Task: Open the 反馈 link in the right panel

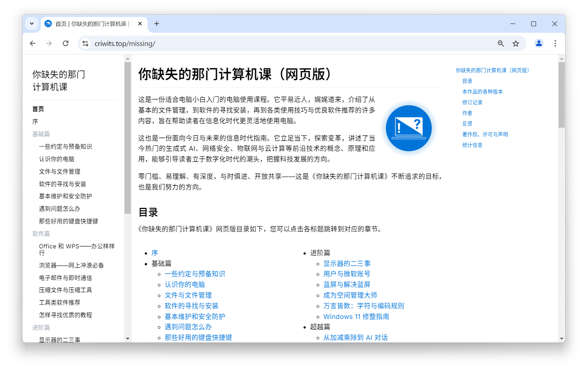Action: [x=467, y=124]
